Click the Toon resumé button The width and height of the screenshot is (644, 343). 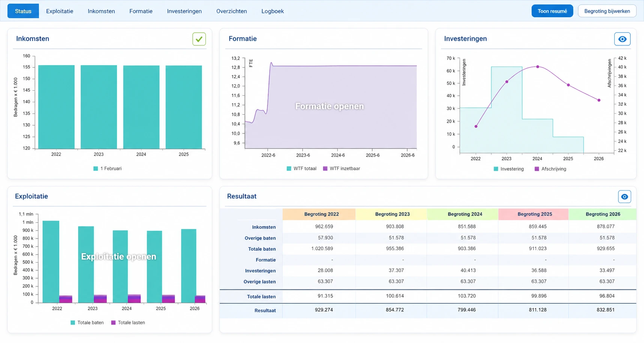coord(552,11)
